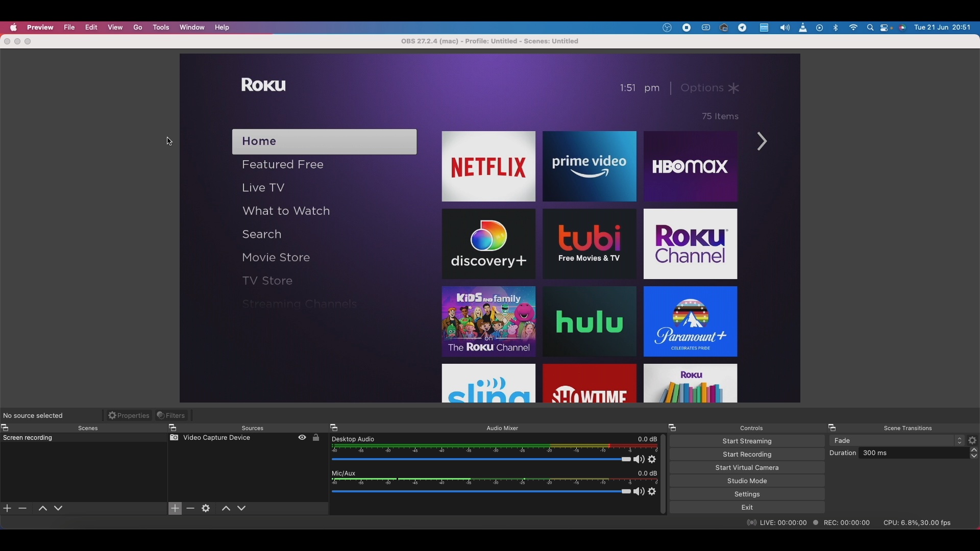The height and width of the screenshot is (551, 980).
Task: Adjust Mic/Aux volume slider
Action: click(481, 492)
